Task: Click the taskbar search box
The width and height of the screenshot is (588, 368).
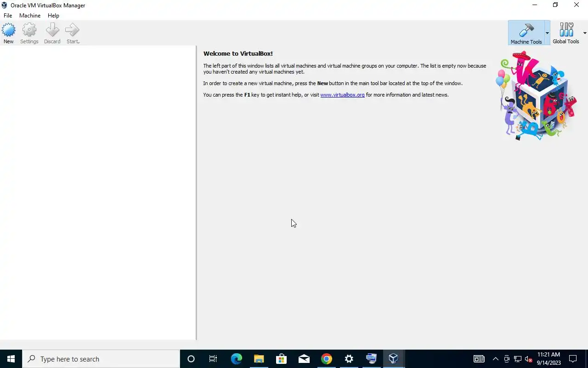Action: point(101,359)
